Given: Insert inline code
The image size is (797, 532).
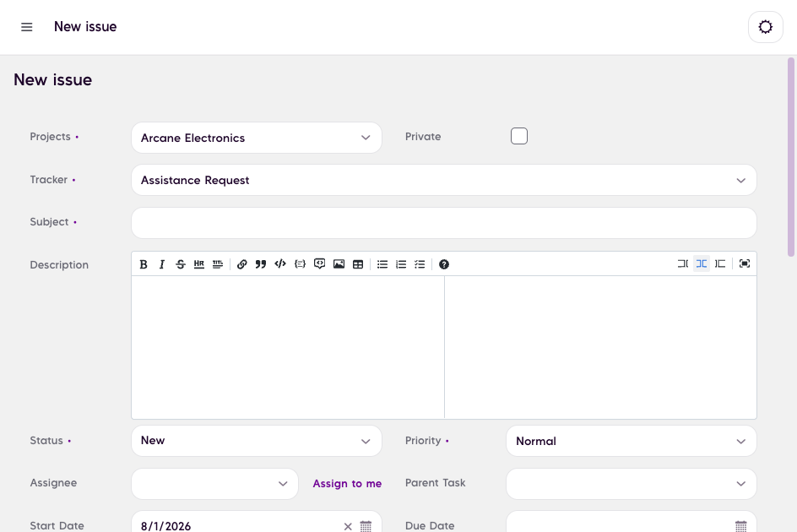Looking at the screenshot, I should [280, 264].
